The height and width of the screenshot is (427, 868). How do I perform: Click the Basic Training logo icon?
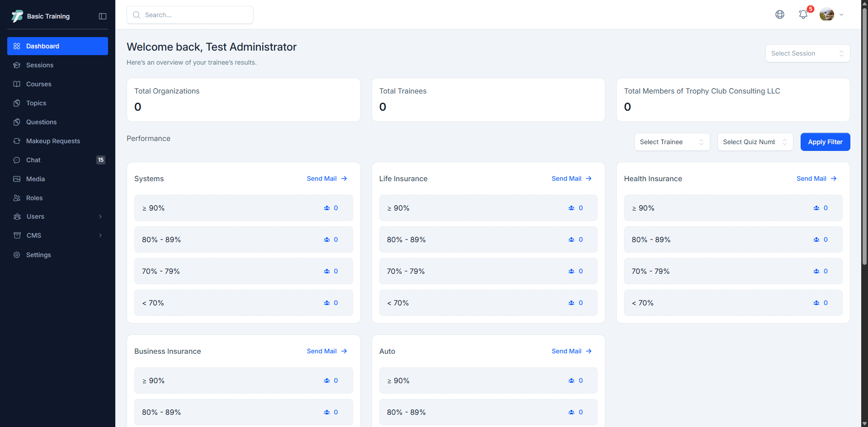click(x=17, y=16)
